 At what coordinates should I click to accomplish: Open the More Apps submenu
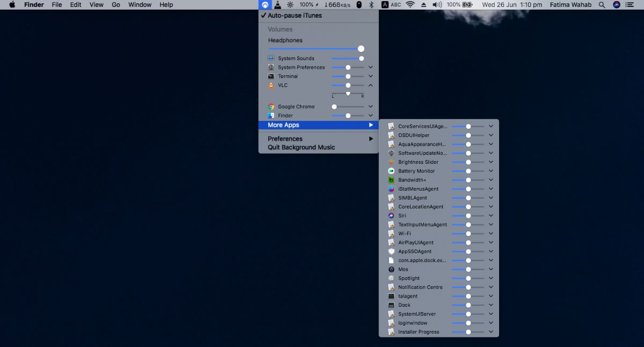tap(318, 125)
